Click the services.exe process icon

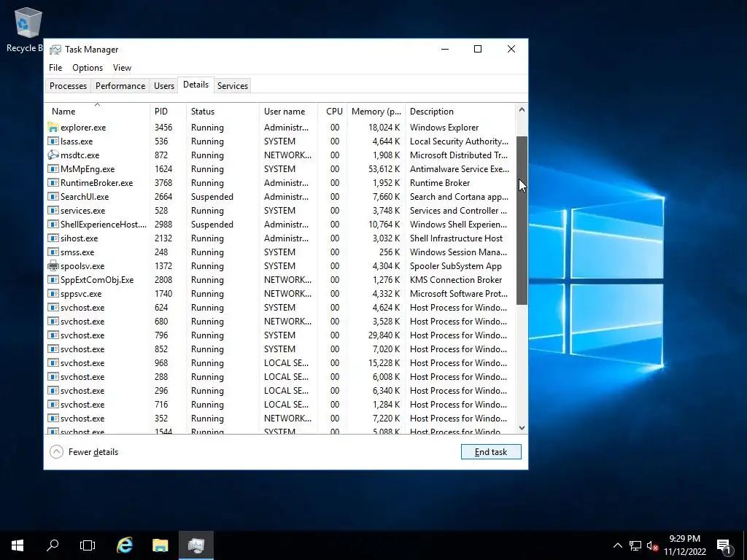tap(53, 210)
